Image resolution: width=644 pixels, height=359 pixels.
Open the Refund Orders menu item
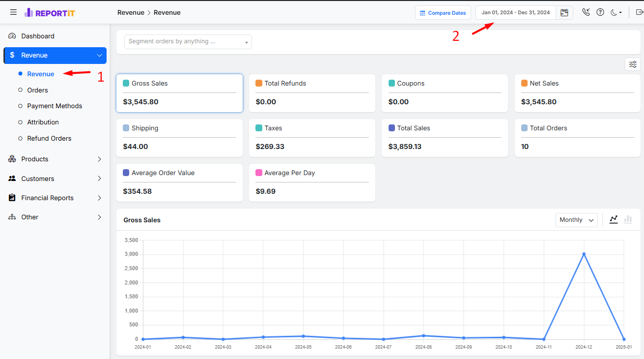tap(49, 138)
